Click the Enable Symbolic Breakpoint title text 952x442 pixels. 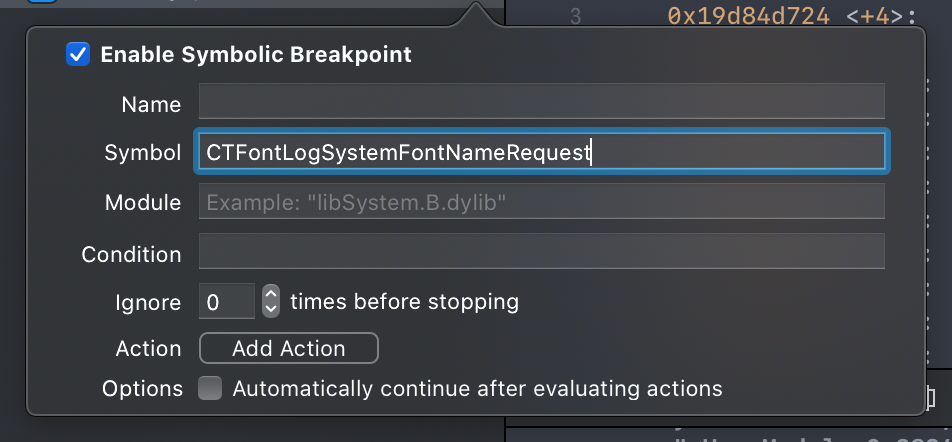click(256, 55)
